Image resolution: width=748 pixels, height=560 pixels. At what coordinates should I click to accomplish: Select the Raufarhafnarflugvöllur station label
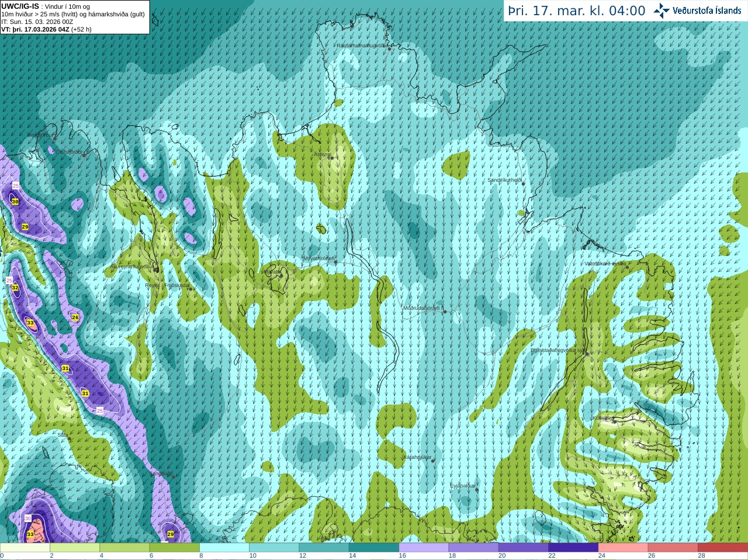[x=362, y=45]
